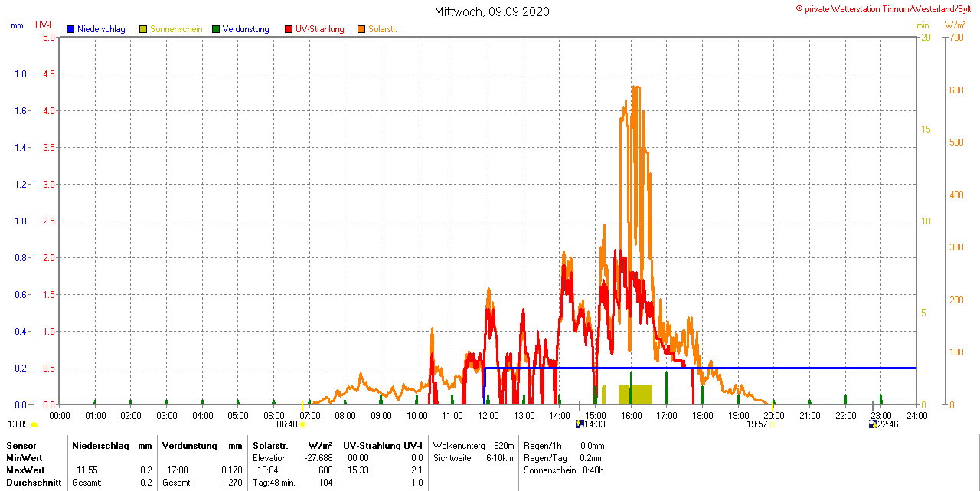Click the MinWert row label

[x=24, y=457]
